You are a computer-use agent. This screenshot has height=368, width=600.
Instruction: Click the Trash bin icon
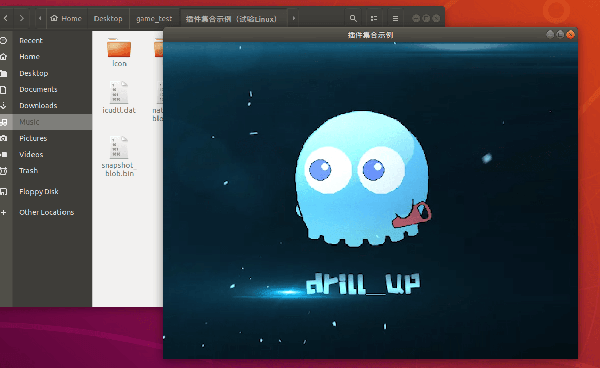tap(3, 171)
